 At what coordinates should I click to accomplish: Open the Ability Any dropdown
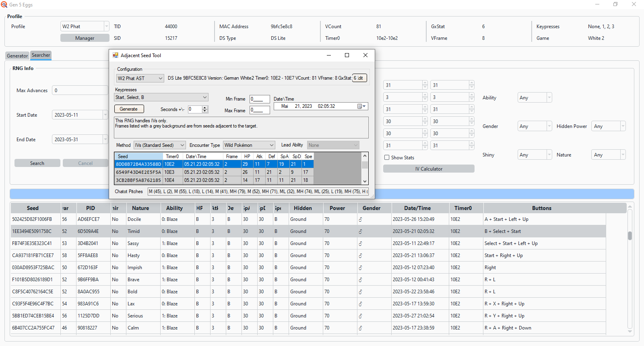pyautogui.click(x=535, y=98)
